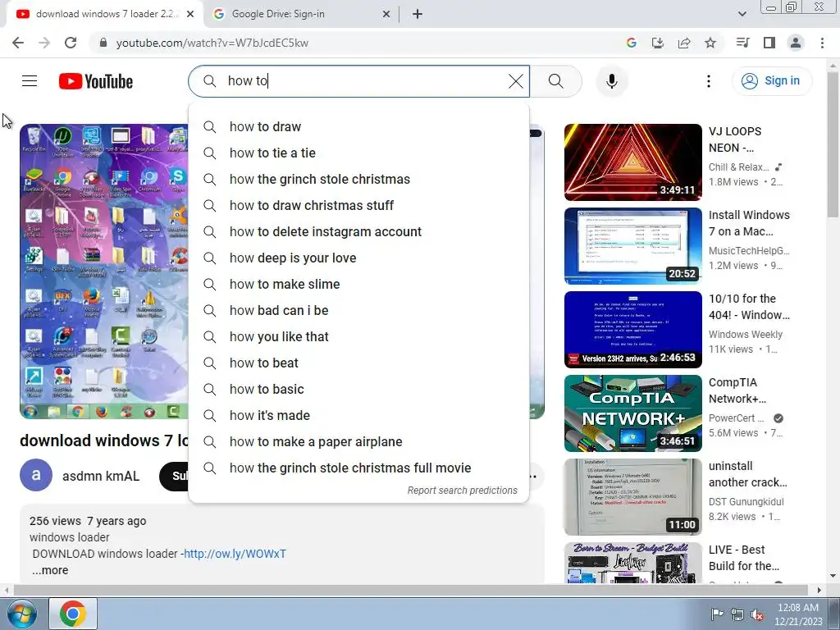
Task: Open the taskbar clock and date
Action: pyautogui.click(x=798, y=614)
